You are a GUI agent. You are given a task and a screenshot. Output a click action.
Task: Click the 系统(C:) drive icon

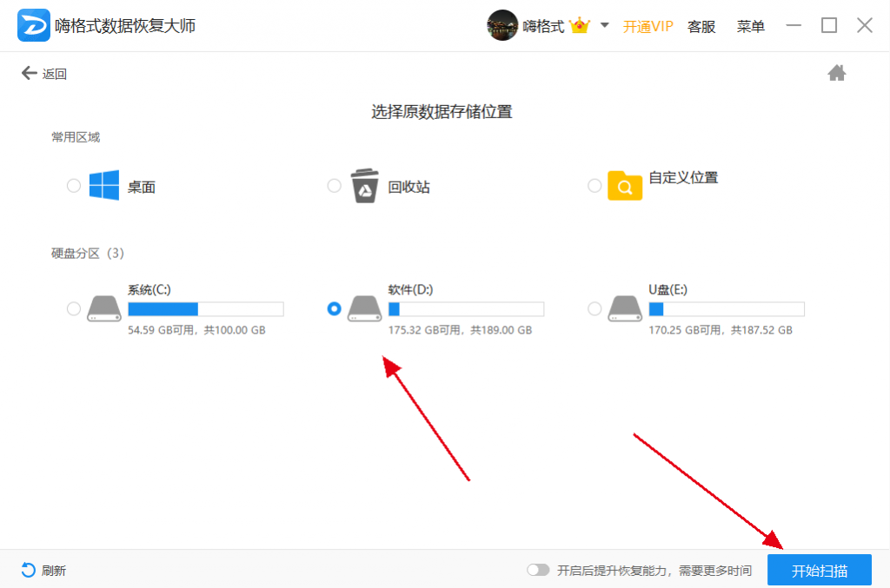click(x=104, y=308)
